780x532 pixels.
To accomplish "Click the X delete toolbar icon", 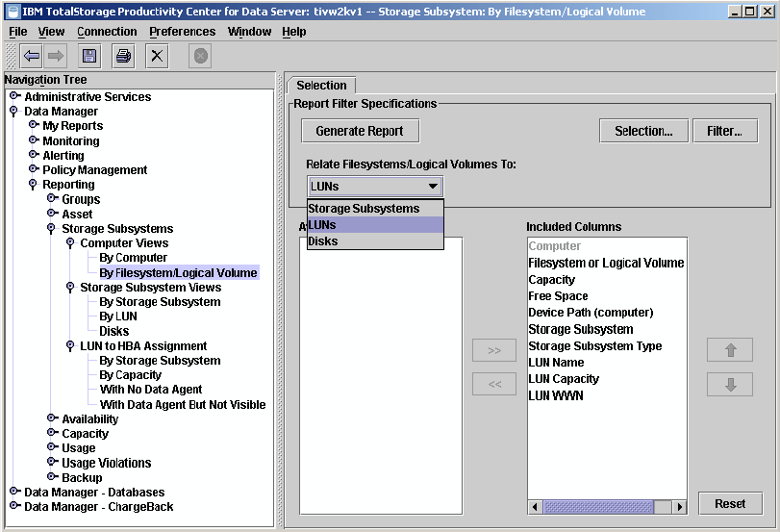I will tap(157, 56).
